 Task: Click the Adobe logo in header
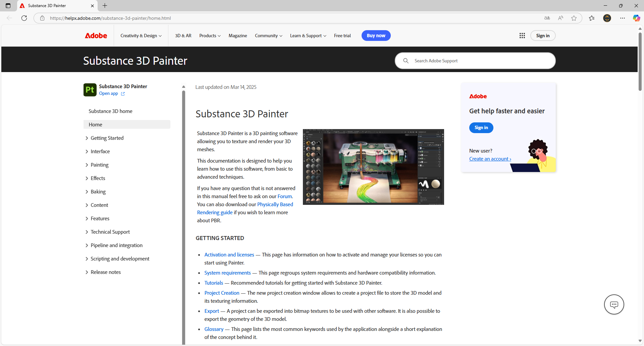96,36
